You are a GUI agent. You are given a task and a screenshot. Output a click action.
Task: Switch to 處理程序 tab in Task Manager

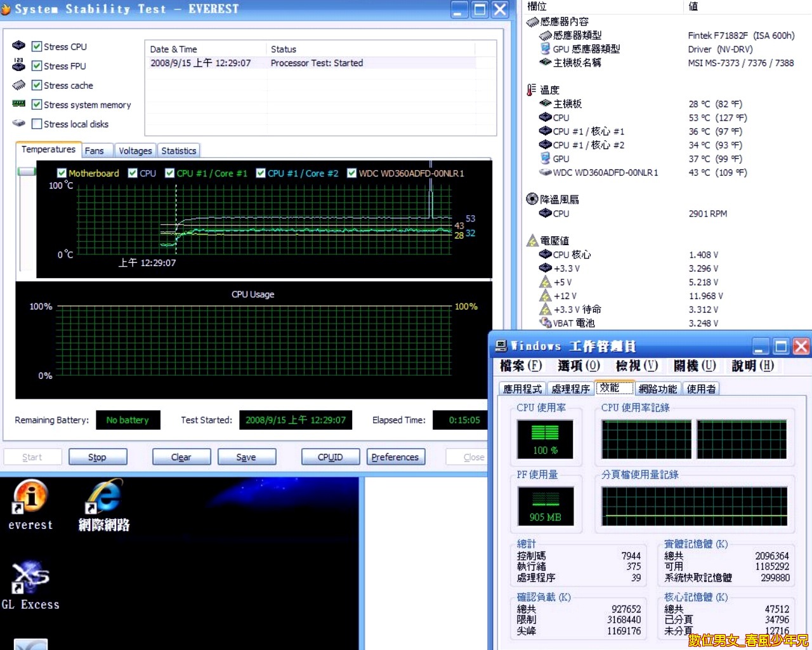point(570,388)
